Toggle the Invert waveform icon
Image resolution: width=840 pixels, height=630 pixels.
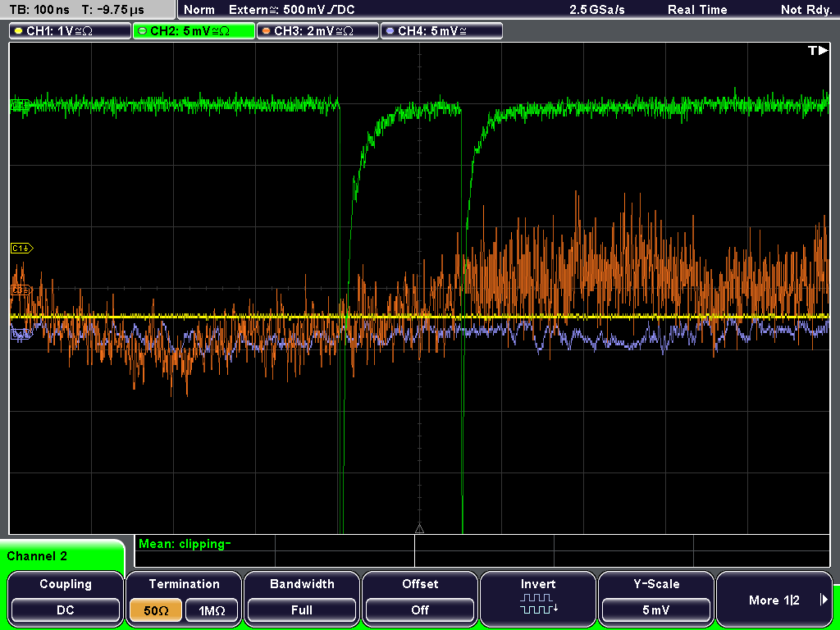(538, 603)
